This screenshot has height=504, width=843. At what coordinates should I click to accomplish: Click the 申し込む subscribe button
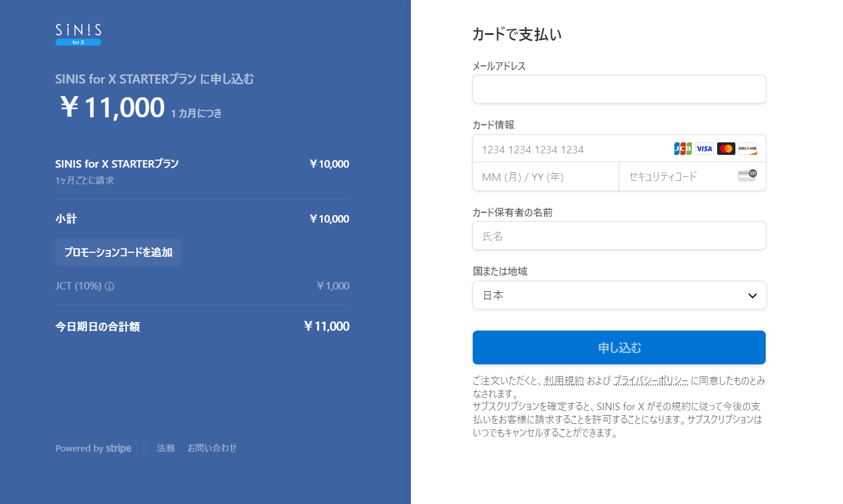619,347
